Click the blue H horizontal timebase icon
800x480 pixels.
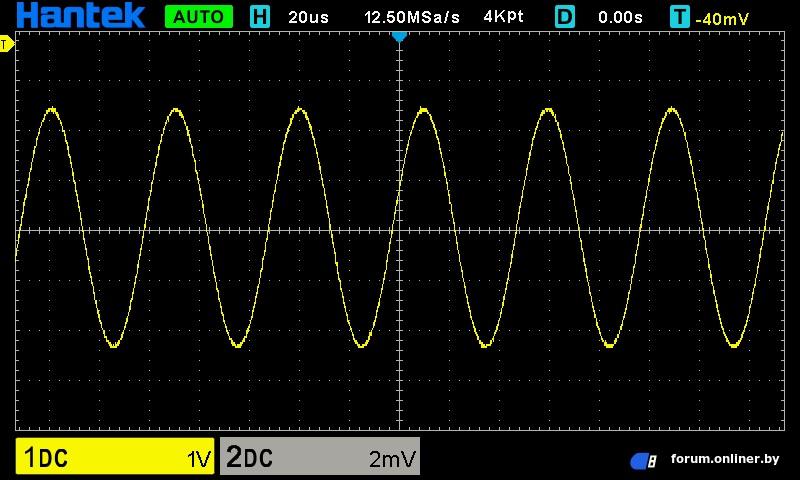point(260,16)
